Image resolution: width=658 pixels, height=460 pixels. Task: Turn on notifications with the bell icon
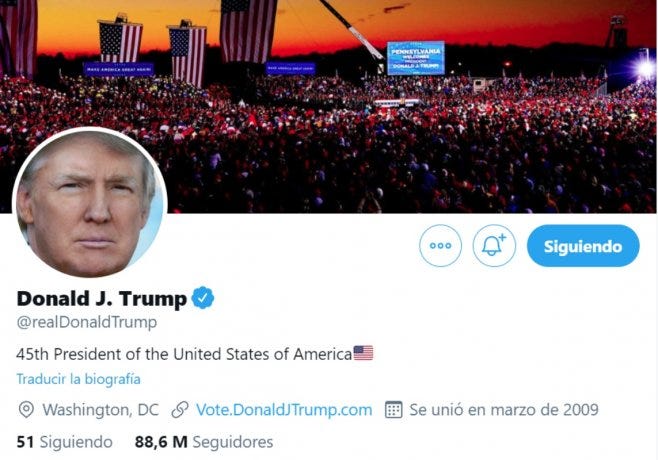click(x=494, y=246)
